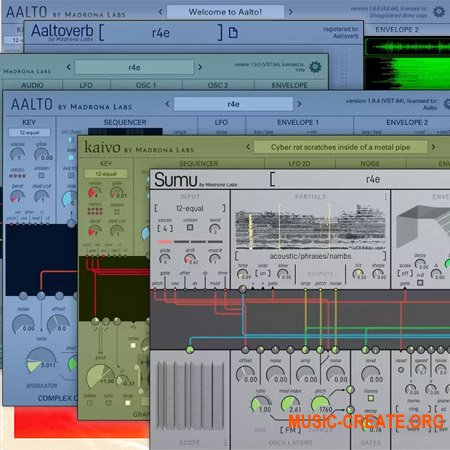Open Aaltoverb r4e preset menu
This screenshot has height=450, width=450.
tap(161, 33)
